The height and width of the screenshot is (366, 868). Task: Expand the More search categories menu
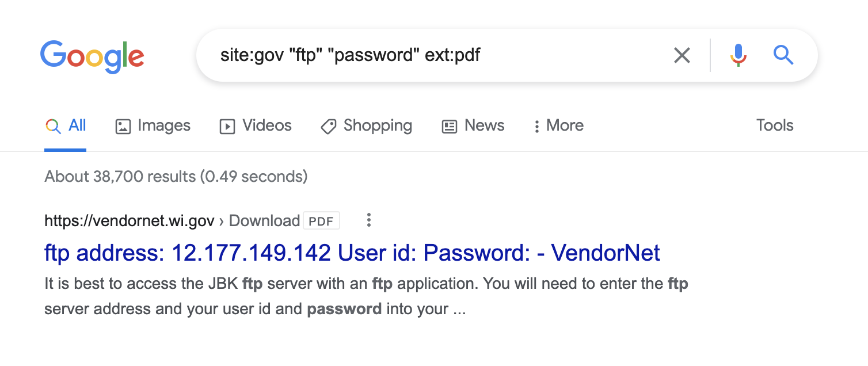[x=558, y=125]
